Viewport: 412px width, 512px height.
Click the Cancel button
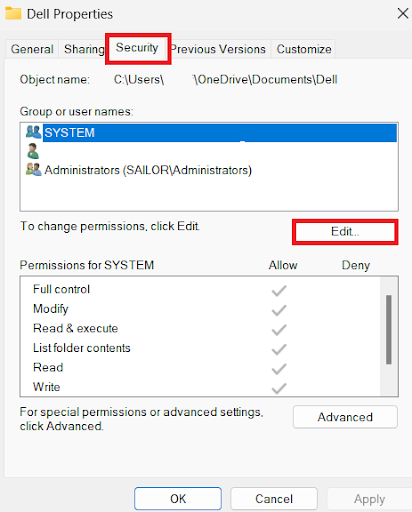(274, 499)
